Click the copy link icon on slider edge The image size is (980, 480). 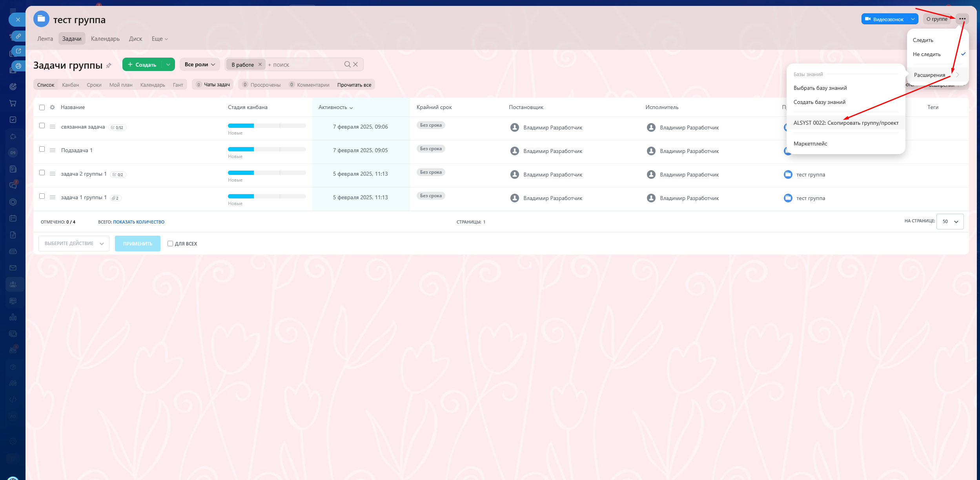click(x=18, y=36)
